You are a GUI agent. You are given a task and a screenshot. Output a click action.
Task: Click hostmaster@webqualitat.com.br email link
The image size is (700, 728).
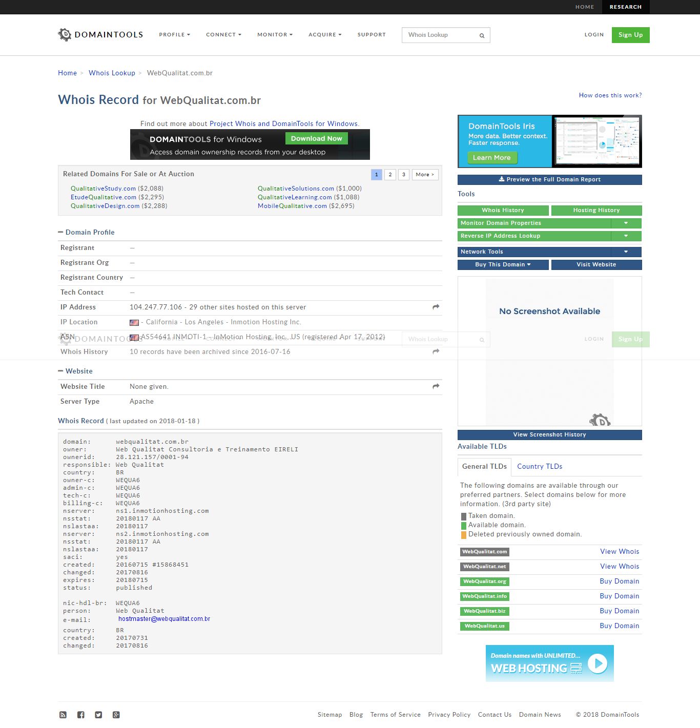pyautogui.click(x=164, y=619)
